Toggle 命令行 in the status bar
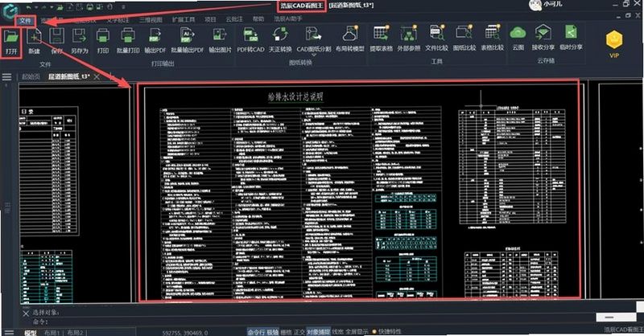The image size is (644, 336). pos(256,331)
